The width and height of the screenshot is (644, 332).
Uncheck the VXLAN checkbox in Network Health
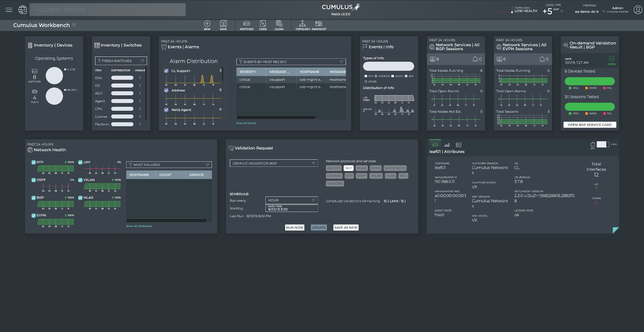coord(80,180)
